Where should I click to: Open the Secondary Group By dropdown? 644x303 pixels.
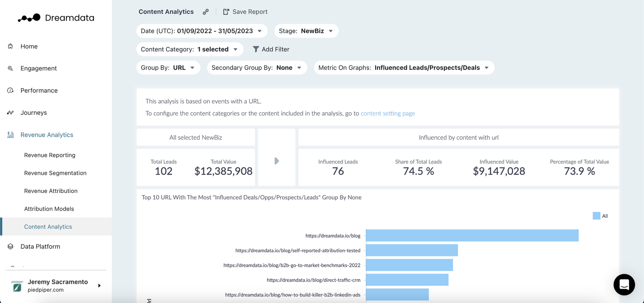257,67
